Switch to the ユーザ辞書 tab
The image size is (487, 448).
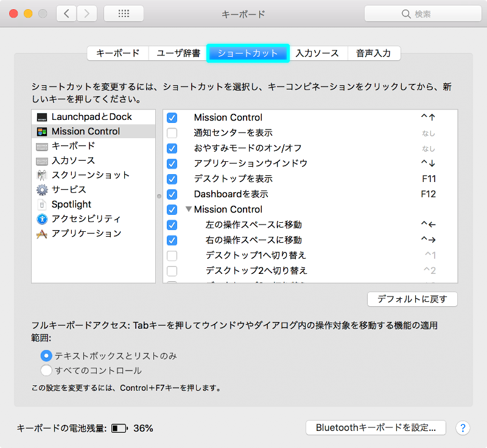(x=178, y=54)
